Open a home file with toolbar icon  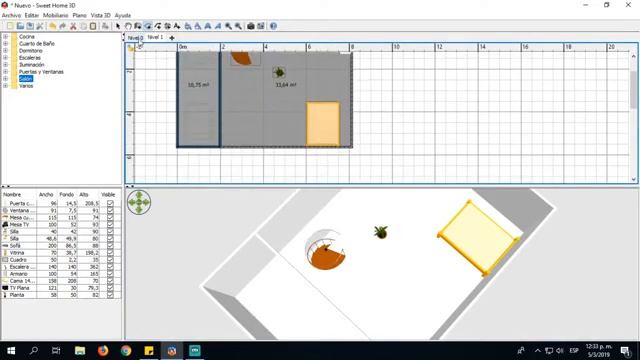[20, 26]
